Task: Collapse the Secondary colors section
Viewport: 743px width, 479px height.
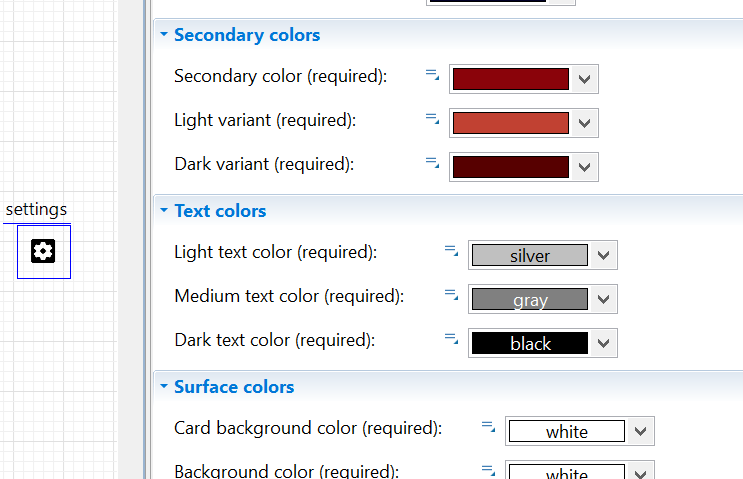Action: (164, 34)
